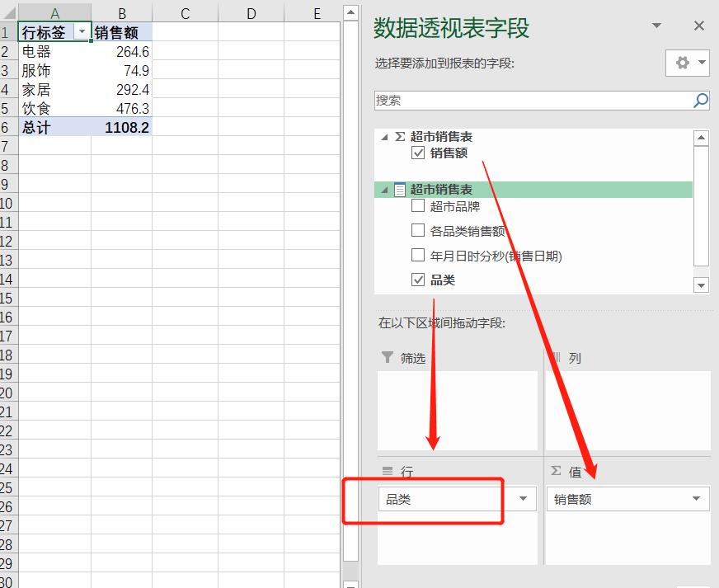Close the 数据透视表字段 pane
719x588 pixels.
pyautogui.click(x=700, y=26)
